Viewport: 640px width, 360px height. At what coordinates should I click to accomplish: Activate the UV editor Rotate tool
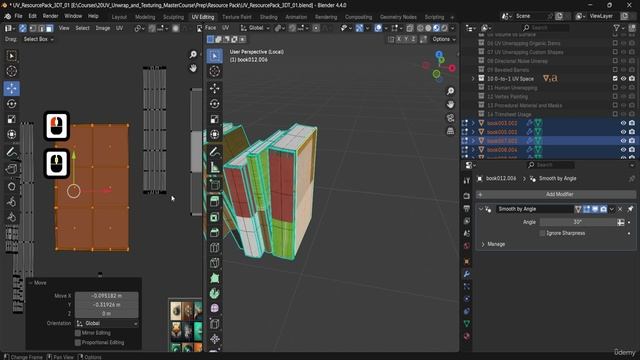tap(11, 104)
